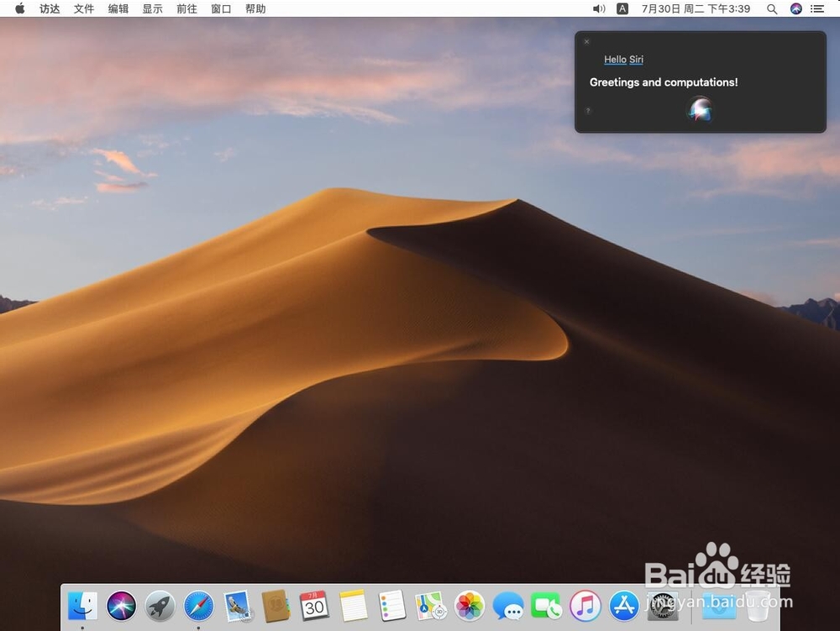Viewport: 840px width, 631px height.
Task: Click volume icon in menu bar
Action: click(599, 8)
